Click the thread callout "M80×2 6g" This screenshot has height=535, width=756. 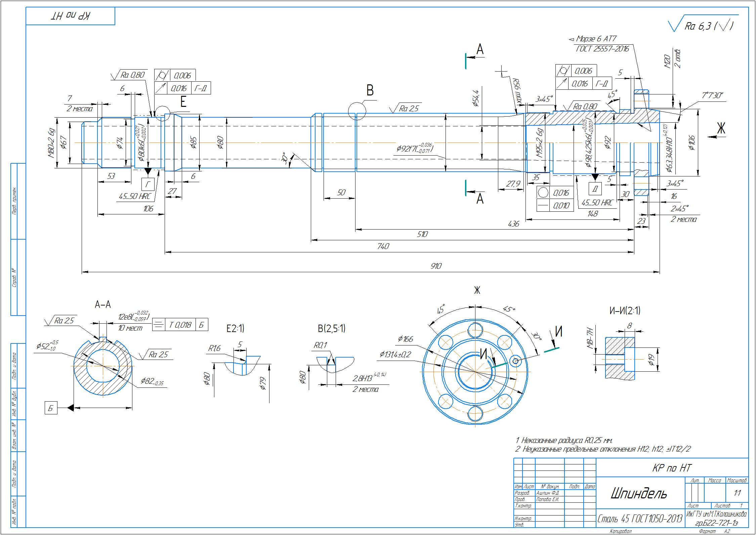tap(51, 143)
